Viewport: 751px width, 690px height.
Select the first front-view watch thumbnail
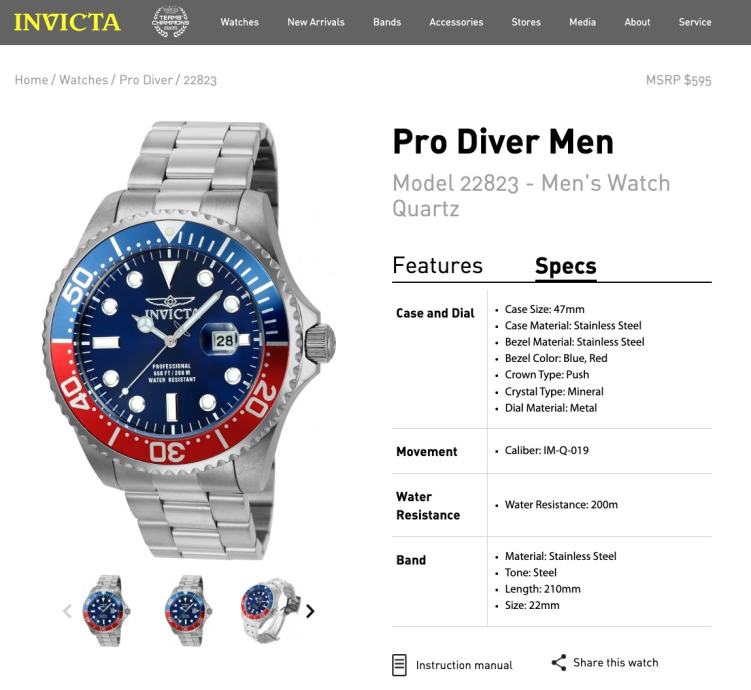coord(106,611)
